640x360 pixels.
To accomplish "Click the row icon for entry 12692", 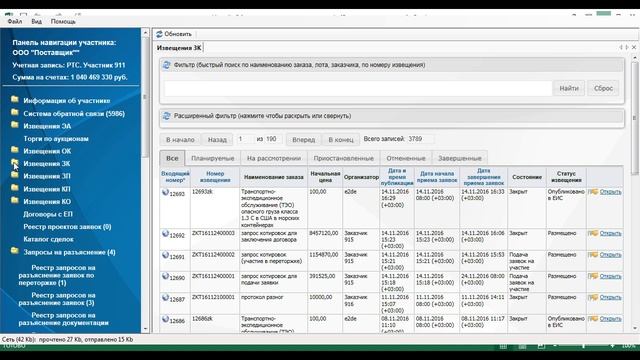I will [165, 234].
